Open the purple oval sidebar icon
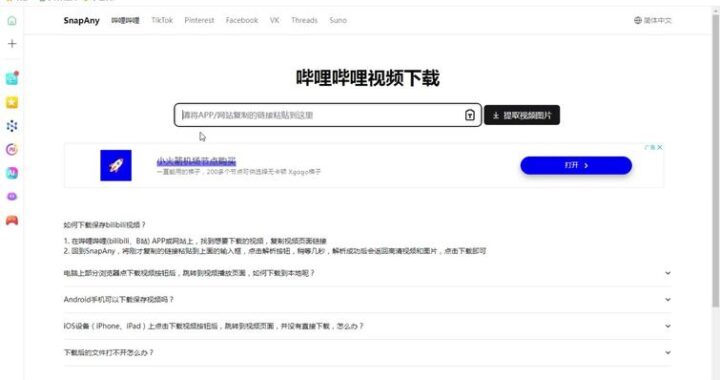Screen dimensions: 720x380 pos(12,196)
